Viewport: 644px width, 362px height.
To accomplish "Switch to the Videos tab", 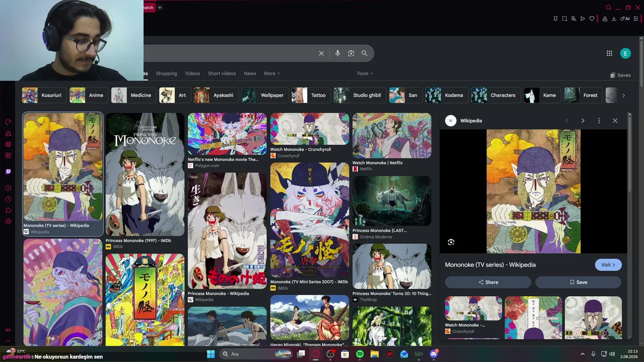I will coord(192,73).
